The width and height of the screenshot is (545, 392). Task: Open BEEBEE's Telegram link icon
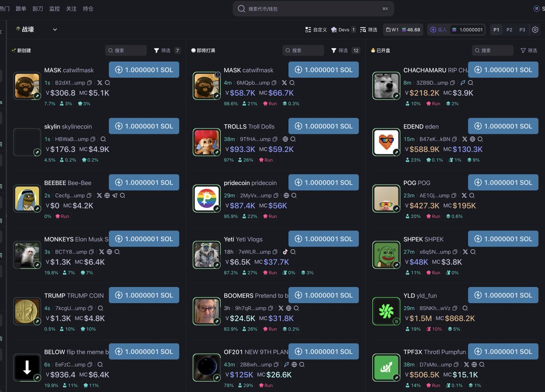point(114,195)
